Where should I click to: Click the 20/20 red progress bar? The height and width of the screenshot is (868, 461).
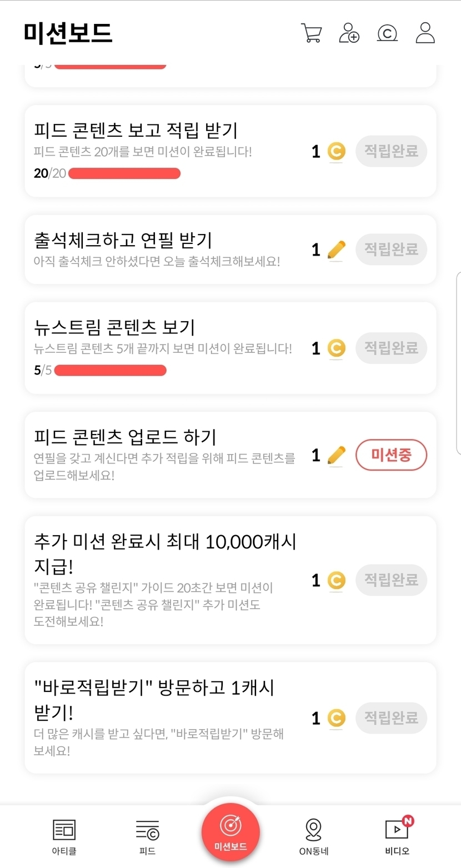click(124, 173)
